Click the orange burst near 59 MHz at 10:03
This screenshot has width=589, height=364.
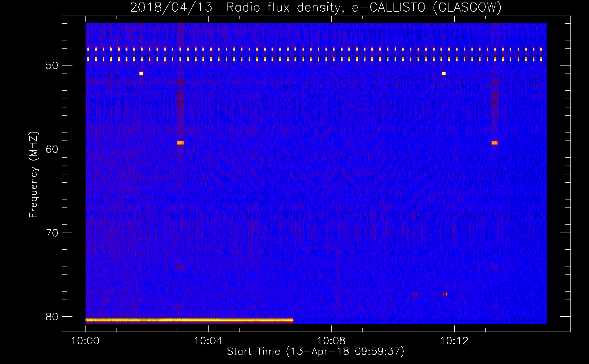point(181,143)
